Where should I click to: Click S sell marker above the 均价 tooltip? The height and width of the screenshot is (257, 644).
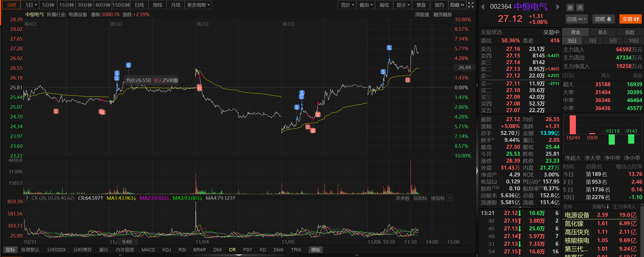[x=128, y=65]
